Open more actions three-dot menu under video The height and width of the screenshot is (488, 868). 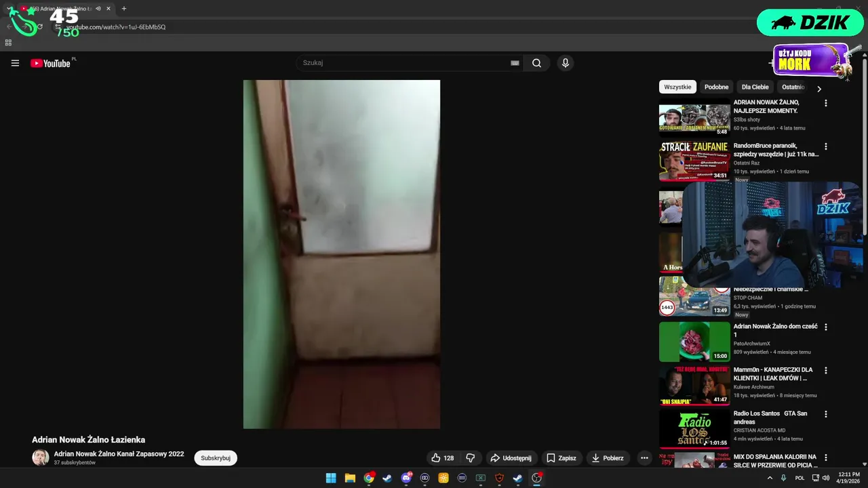coord(644,458)
